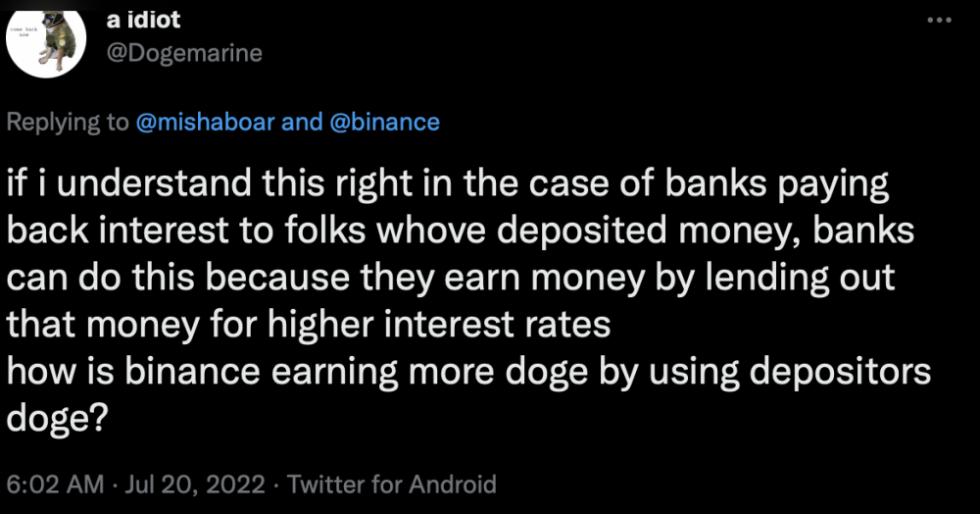This screenshot has width=980, height=514.
Task: Click the 'Replying to' label text
Action: pyautogui.click(x=68, y=122)
